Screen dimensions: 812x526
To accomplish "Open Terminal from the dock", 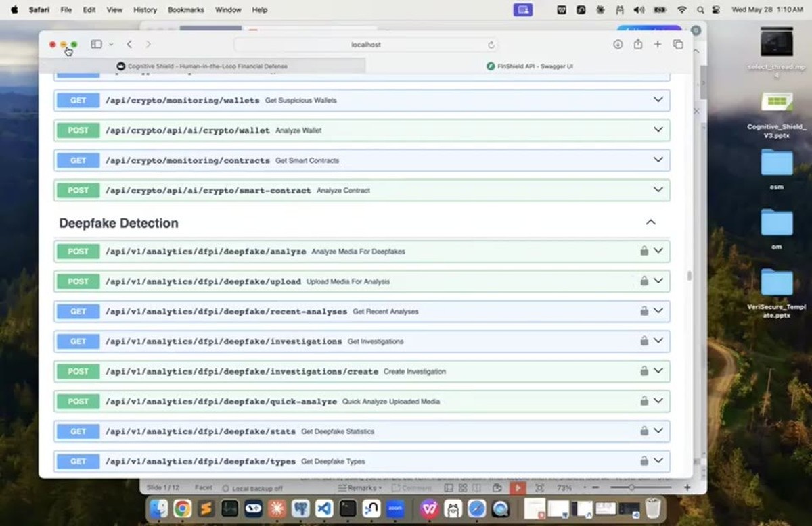I will click(x=348, y=508).
